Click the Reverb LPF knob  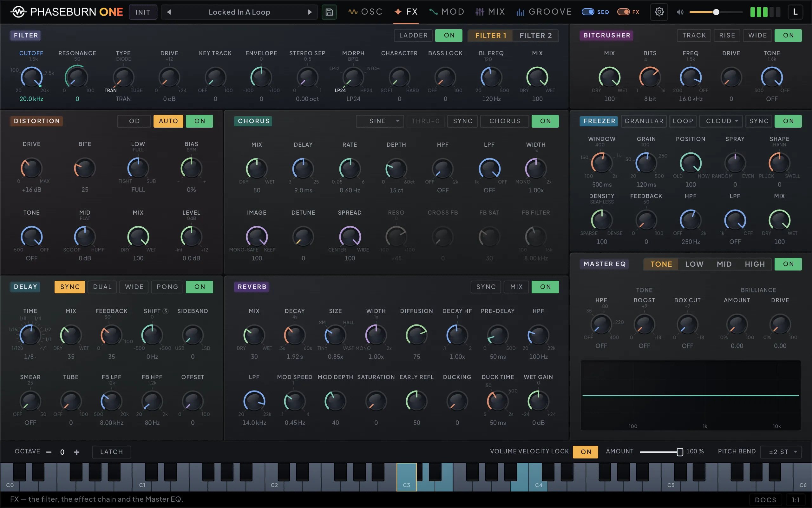254,401
